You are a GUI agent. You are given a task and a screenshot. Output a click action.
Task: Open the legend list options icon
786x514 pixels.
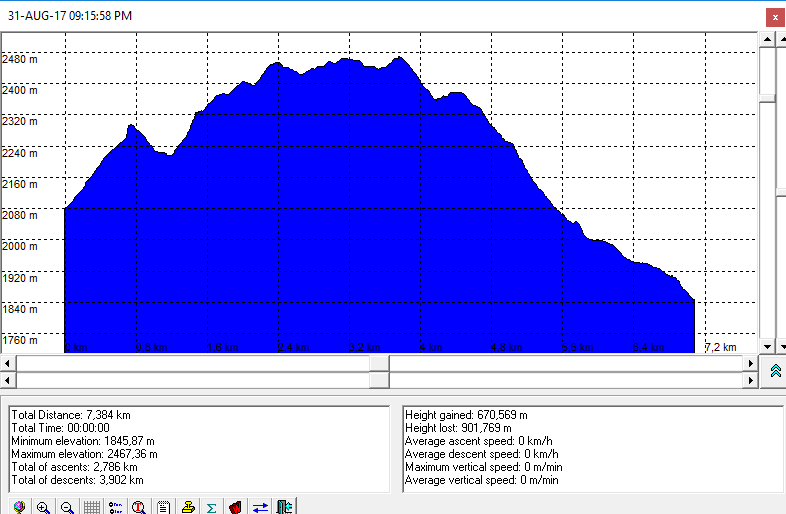coord(115,507)
